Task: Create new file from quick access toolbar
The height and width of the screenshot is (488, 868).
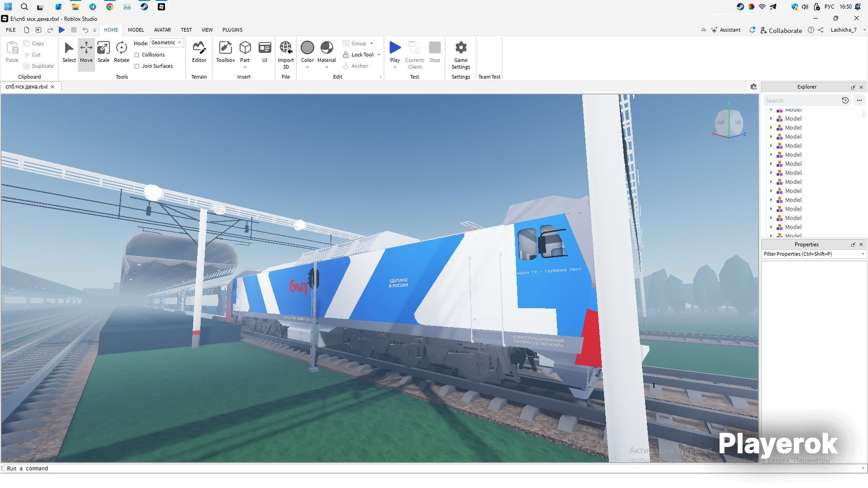Action: click(x=26, y=30)
